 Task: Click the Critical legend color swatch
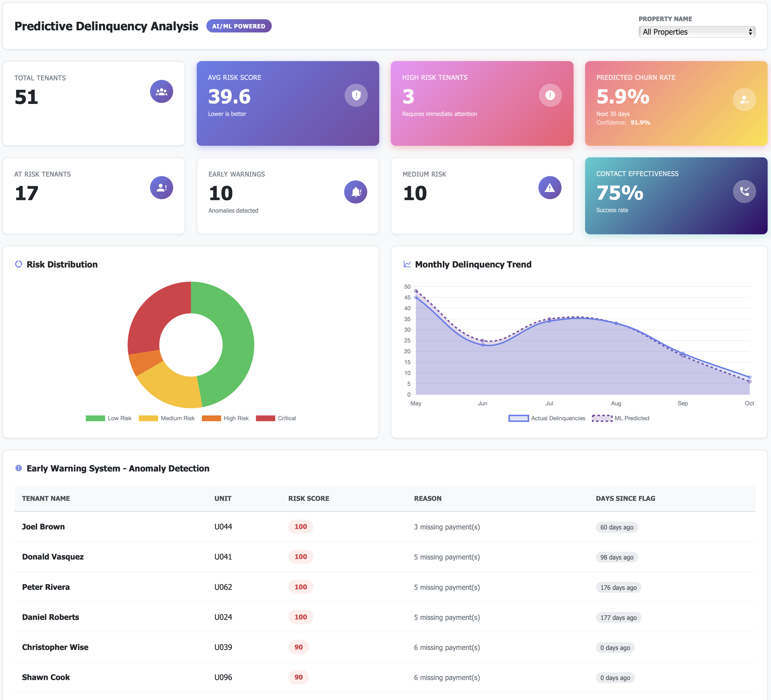pos(265,418)
